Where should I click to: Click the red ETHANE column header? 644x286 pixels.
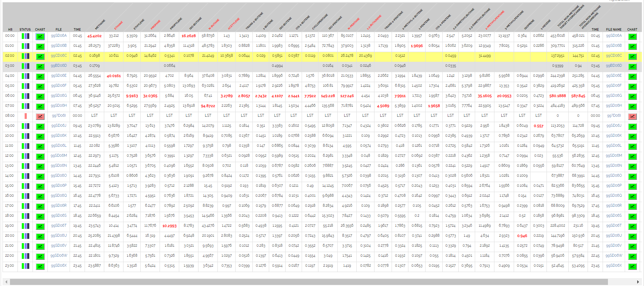click(x=119, y=25)
